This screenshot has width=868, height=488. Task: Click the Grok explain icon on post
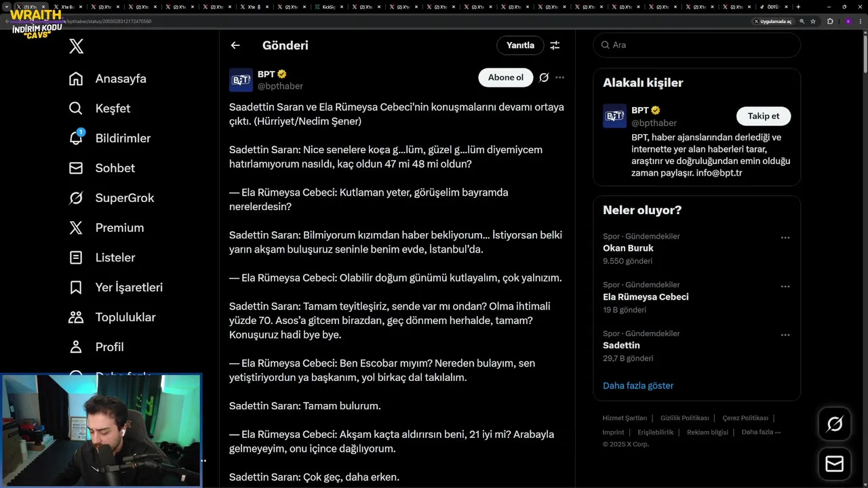point(544,77)
